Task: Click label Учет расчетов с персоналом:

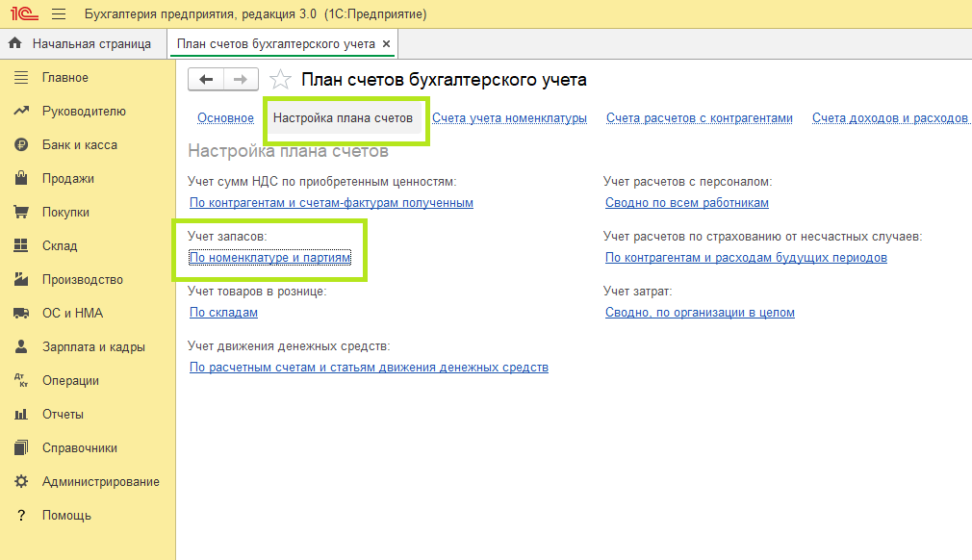Action: (x=687, y=182)
